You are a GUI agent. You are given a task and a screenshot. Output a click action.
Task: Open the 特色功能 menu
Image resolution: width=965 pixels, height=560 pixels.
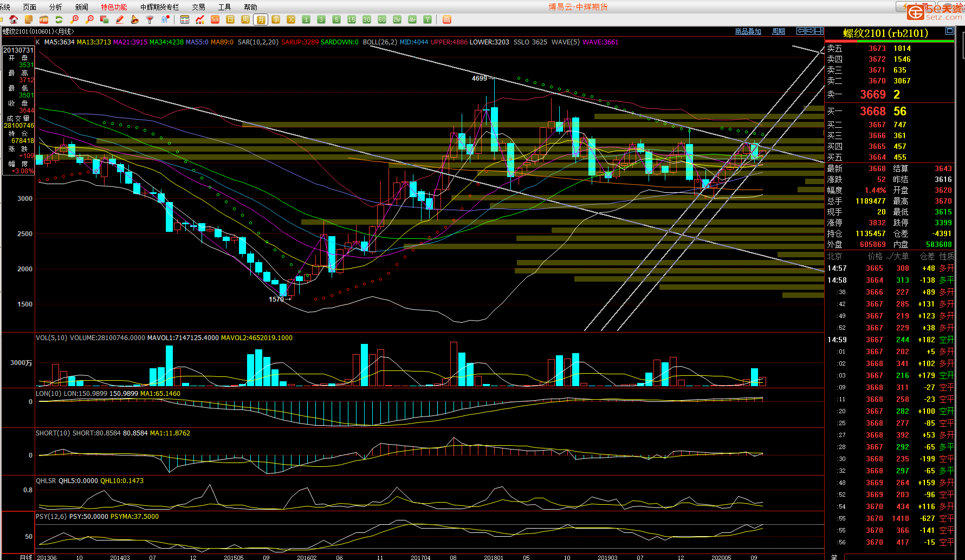114,7
